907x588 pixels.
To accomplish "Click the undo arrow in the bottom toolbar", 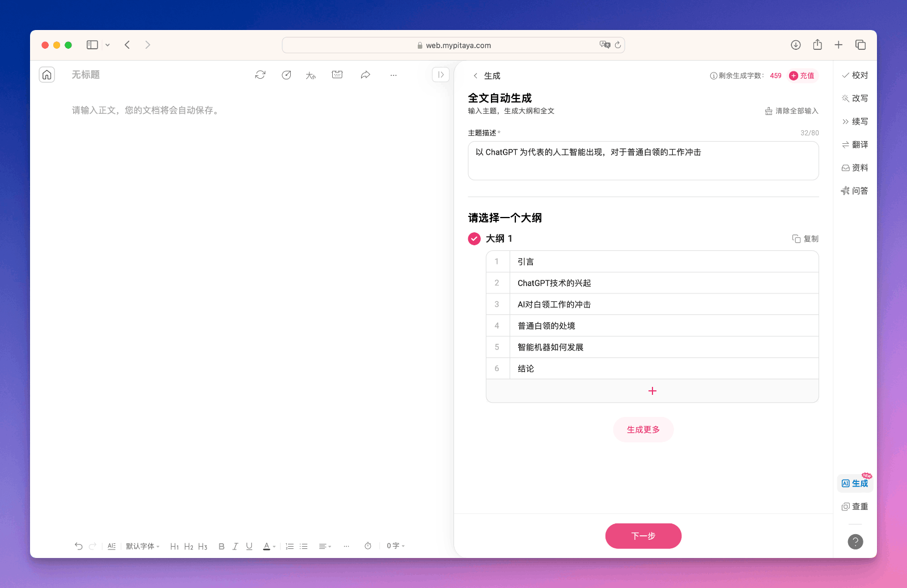I will click(x=79, y=546).
